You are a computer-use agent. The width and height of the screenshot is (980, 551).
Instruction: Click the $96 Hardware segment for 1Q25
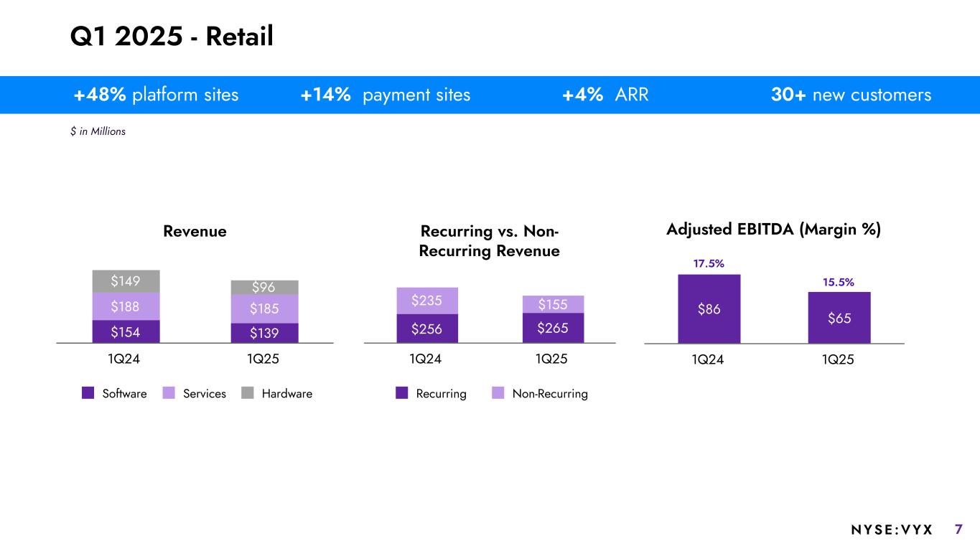tap(264, 287)
